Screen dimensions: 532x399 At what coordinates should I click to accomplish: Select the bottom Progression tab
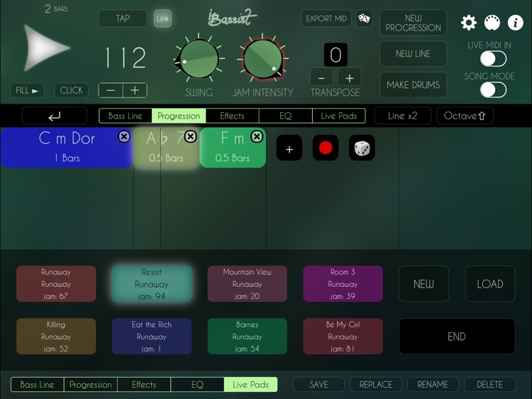click(x=91, y=384)
